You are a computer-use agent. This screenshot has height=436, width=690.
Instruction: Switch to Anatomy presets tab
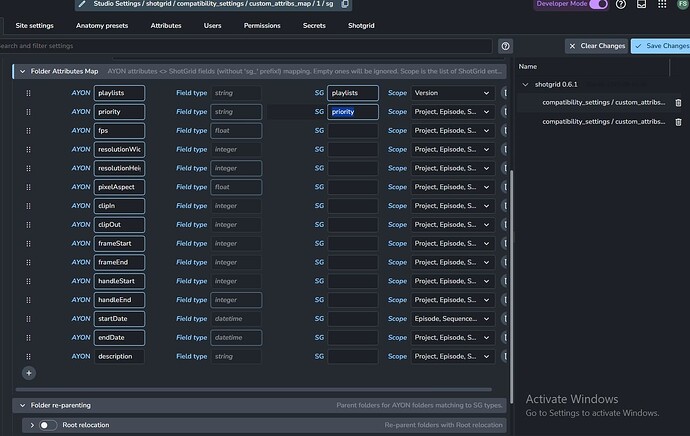pyautogui.click(x=102, y=26)
